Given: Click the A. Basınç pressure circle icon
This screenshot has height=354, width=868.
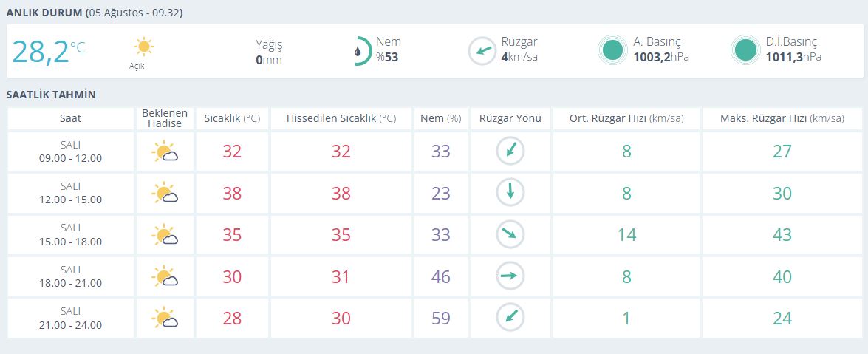Looking at the screenshot, I should coord(612,50).
